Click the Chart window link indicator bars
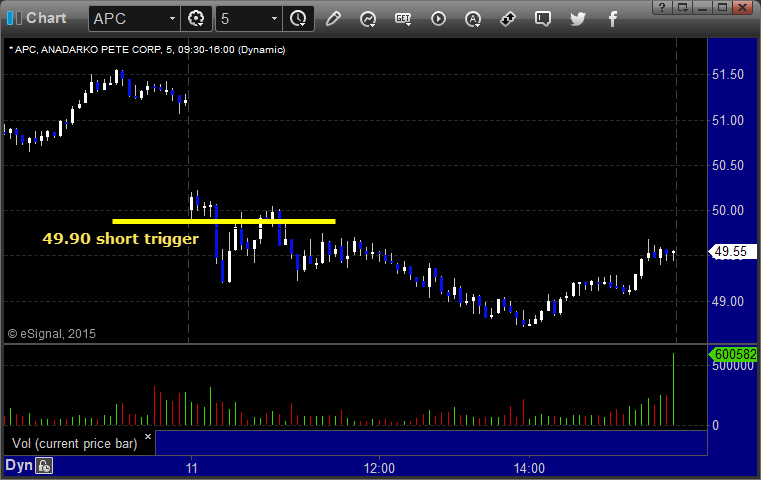The image size is (761, 480). pyautogui.click(x=14, y=18)
